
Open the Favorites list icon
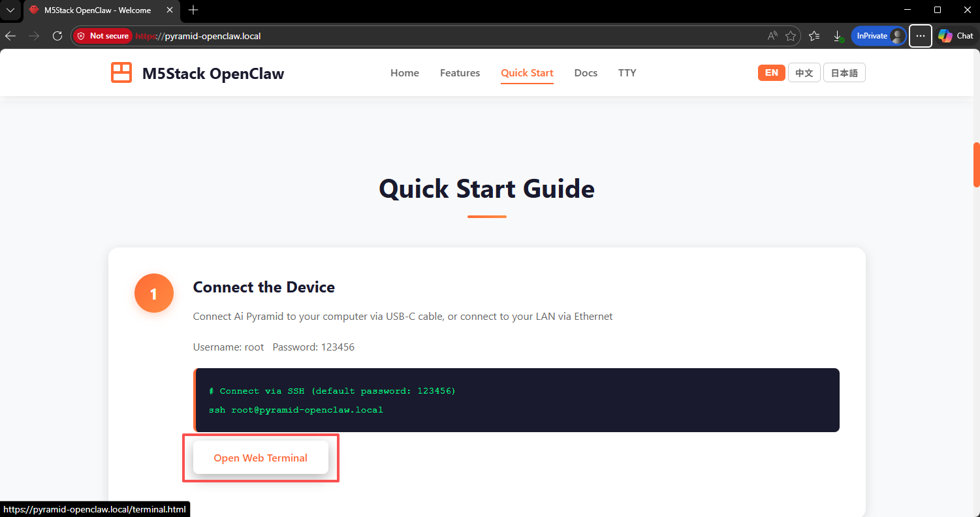pyautogui.click(x=814, y=36)
